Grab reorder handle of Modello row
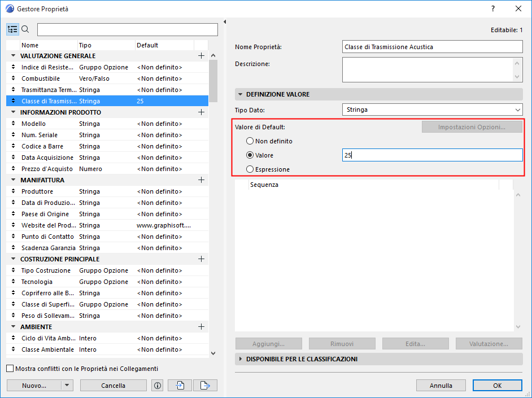 pyautogui.click(x=13, y=124)
